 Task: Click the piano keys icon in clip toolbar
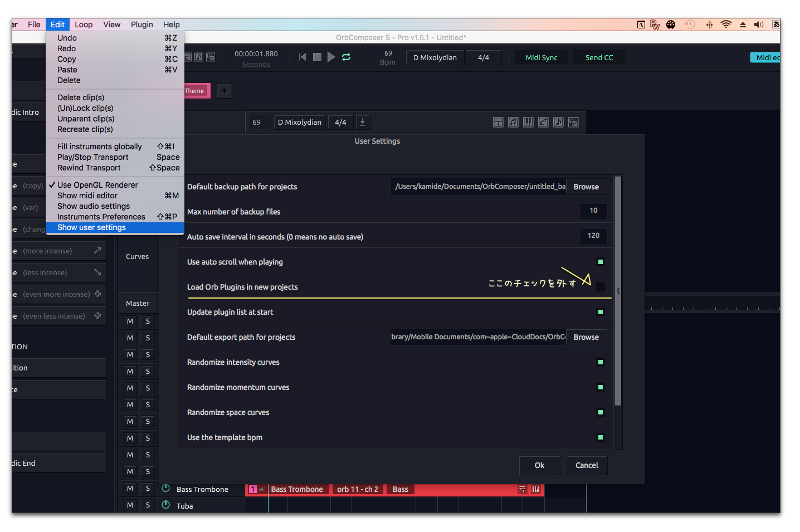click(x=528, y=123)
